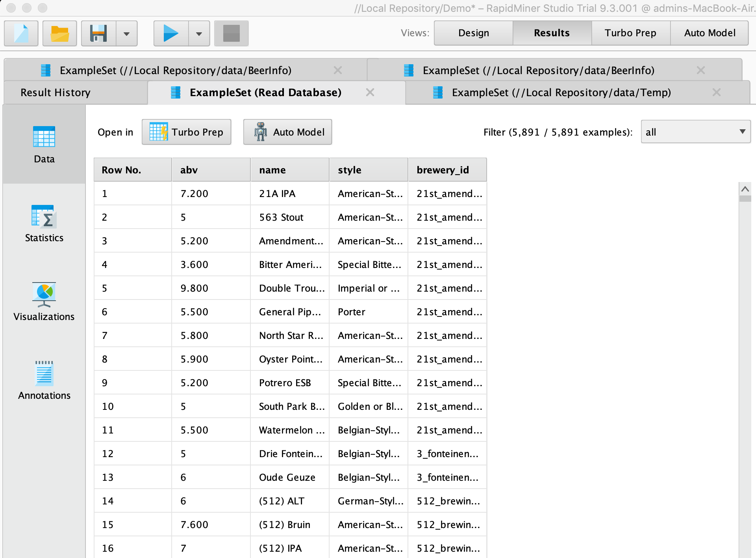Open a saved process via folder icon
This screenshot has height=558, width=756.
point(59,33)
